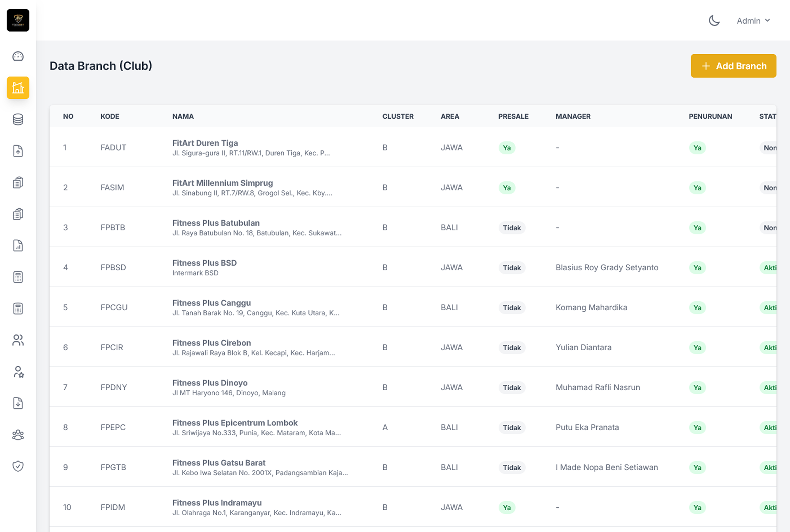Select Fitness Plus Batubulan branch name
Screen dimensions: 790x532
(216, 223)
